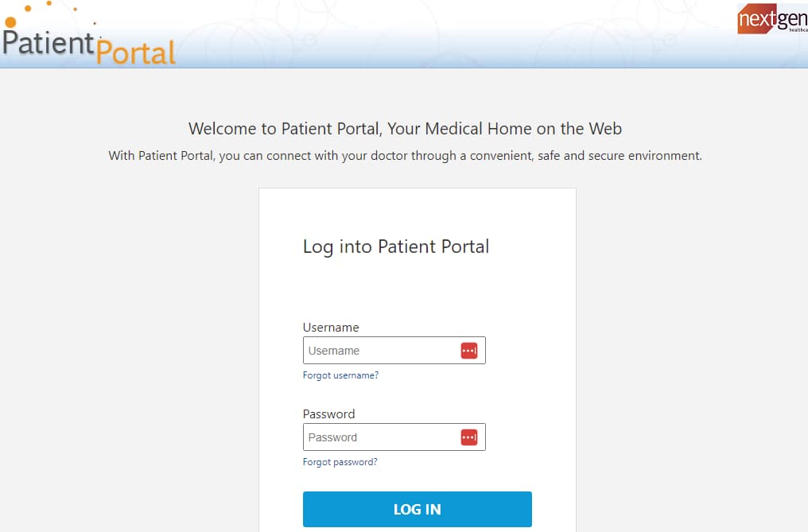Click the orange "Portal" word in logo
This screenshot has height=532, width=808.
tap(136, 52)
